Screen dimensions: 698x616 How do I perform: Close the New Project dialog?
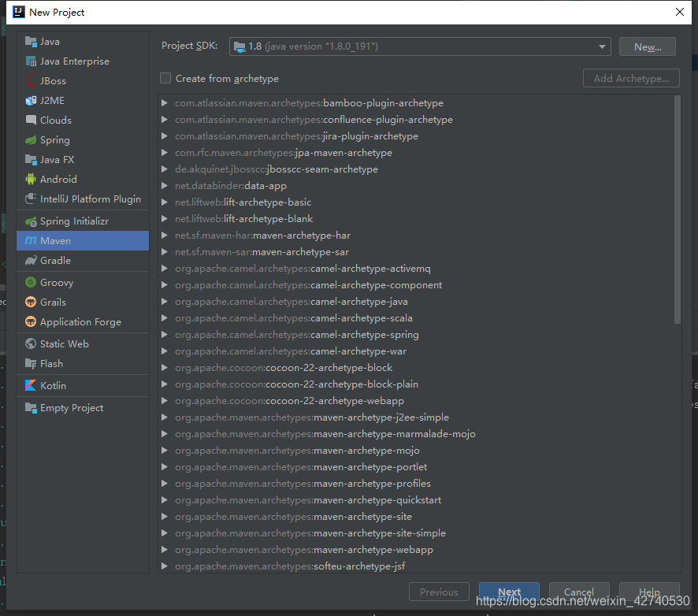680,12
